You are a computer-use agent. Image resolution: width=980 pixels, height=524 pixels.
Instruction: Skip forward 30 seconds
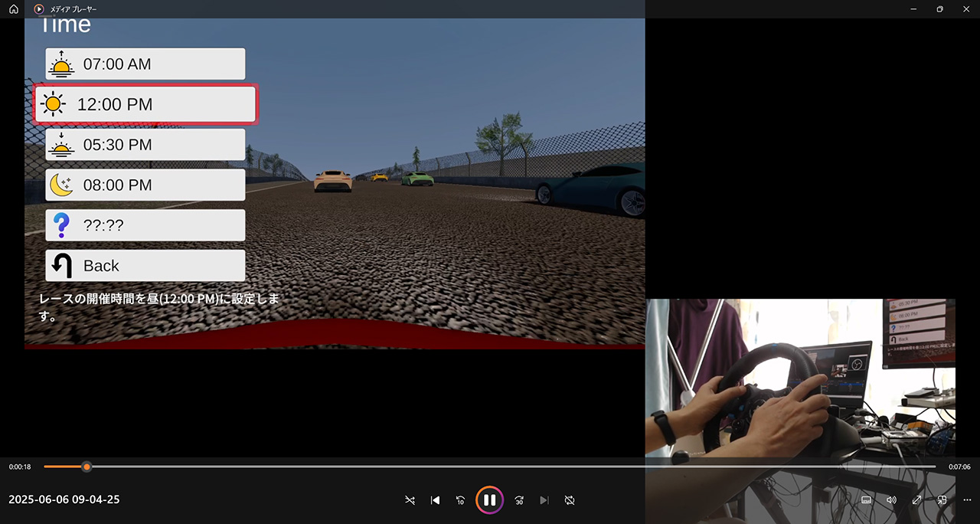pyautogui.click(x=519, y=500)
